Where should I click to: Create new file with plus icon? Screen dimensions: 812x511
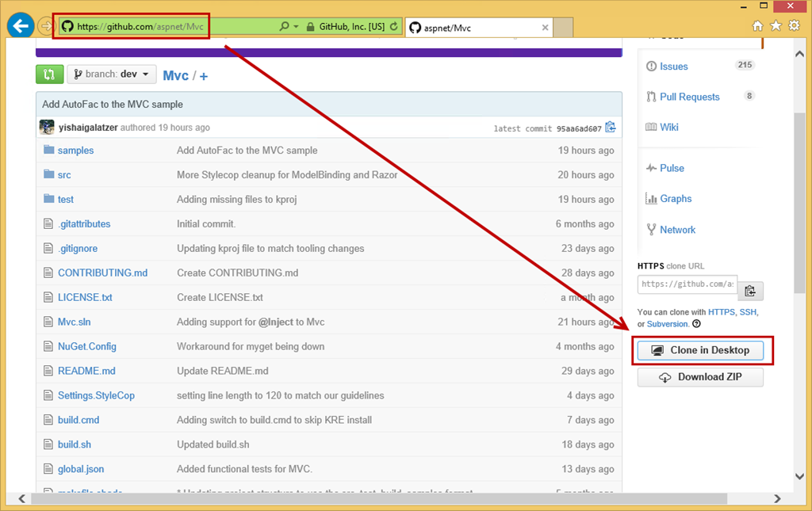pyautogui.click(x=204, y=77)
